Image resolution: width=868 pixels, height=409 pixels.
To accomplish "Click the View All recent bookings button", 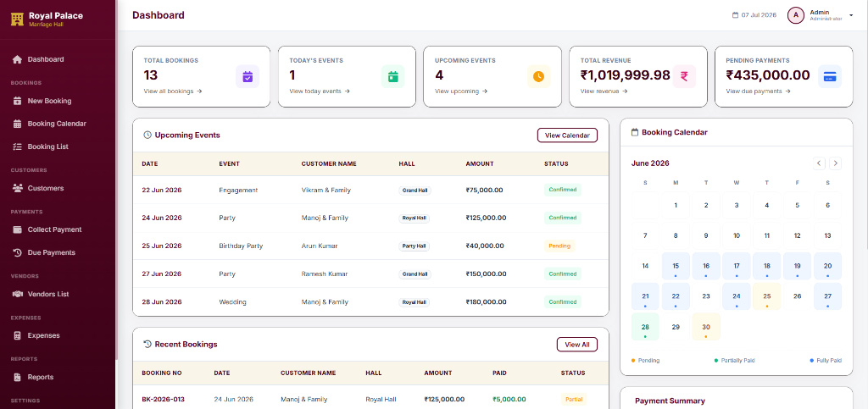I will pos(576,345).
